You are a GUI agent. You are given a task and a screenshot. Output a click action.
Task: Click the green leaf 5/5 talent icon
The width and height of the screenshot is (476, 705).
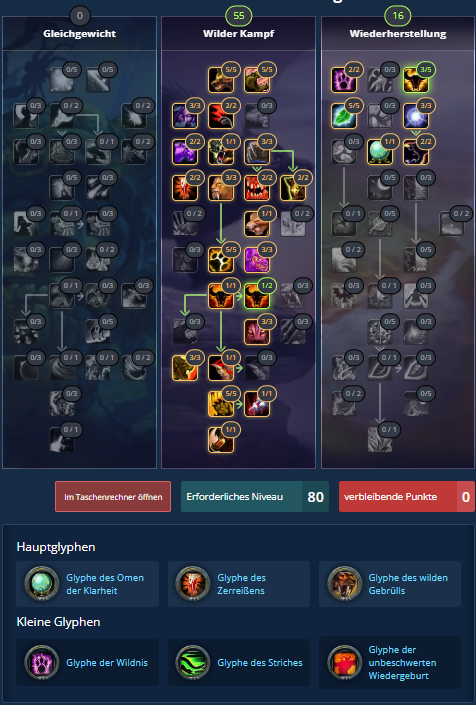tap(343, 116)
